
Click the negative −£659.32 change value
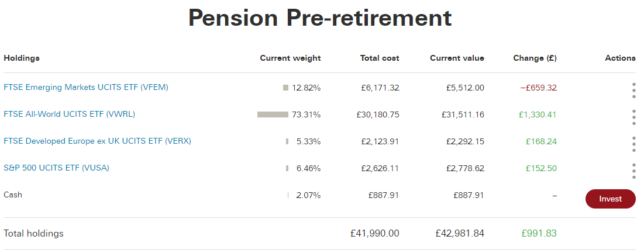pos(539,88)
